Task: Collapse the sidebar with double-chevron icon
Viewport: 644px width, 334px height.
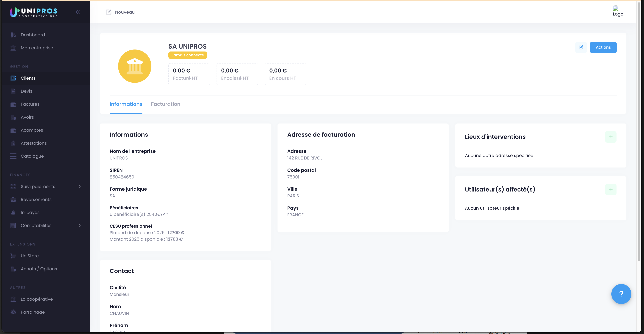Action: point(78,12)
